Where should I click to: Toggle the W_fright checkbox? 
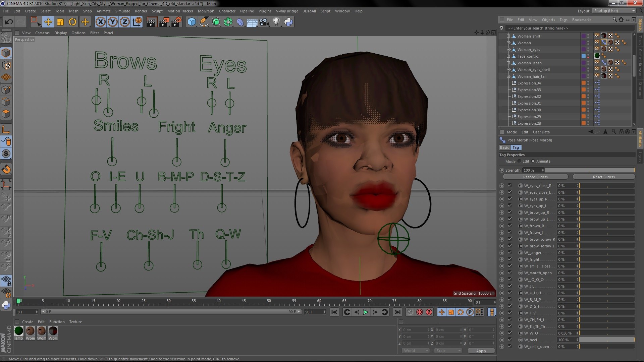pyautogui.click(x=510, y=259)
